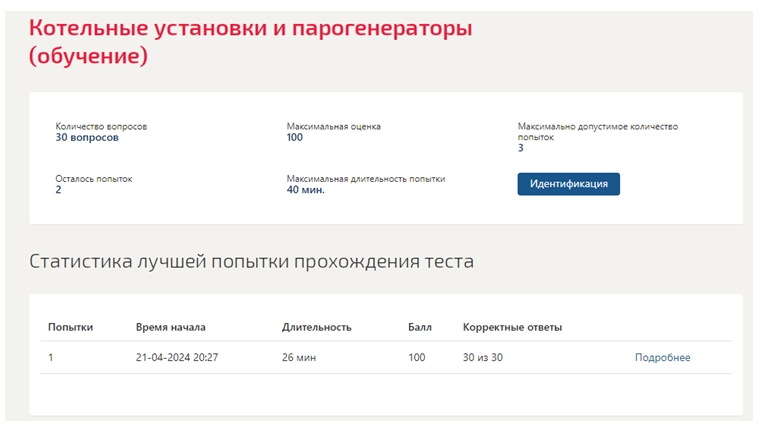Click the Максимальная оценка label

point(333,126)
